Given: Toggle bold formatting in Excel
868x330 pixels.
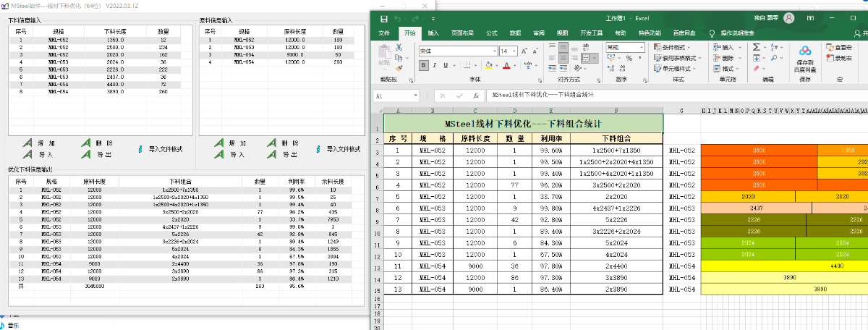Looking at the screenshot, I should click(x=422, y=64).
